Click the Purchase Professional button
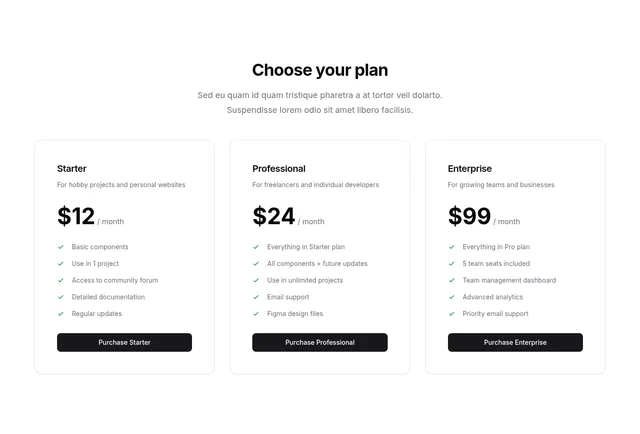 [x=319, y=342]
